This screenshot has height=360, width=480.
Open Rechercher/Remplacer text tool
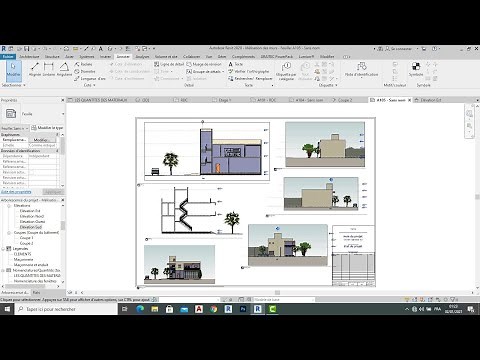(250, 79)
